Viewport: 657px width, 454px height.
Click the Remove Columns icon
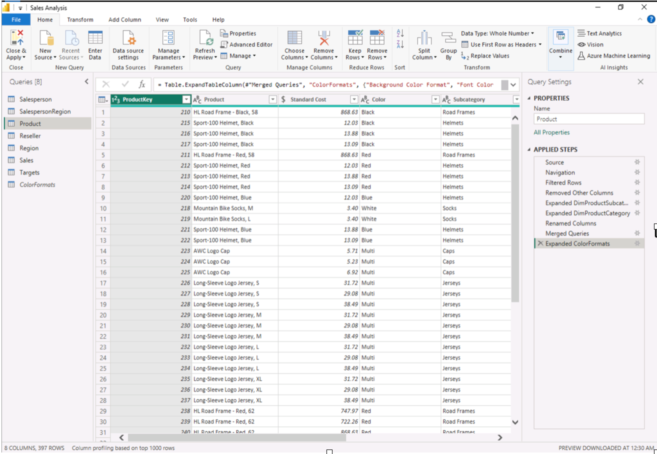pos(324,38)
